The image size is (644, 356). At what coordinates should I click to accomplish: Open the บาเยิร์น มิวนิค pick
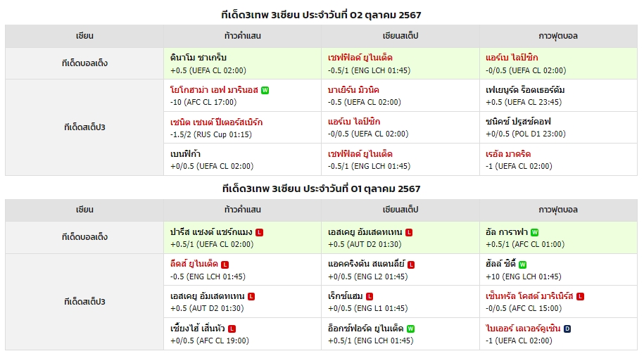pyautogui.click(x=353, y=90)
